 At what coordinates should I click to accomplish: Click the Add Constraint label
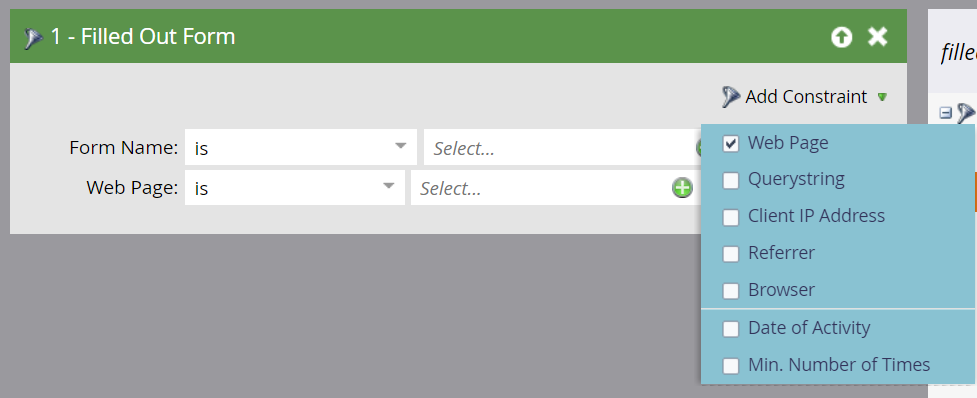(806, 97)
